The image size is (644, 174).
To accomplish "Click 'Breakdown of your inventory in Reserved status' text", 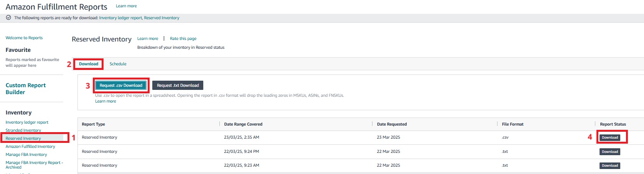I will point(181,48).
